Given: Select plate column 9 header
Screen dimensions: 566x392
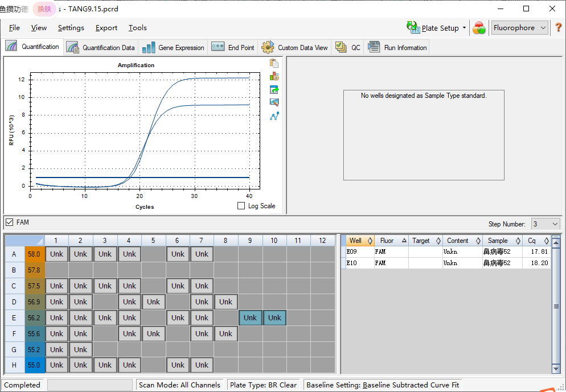Looking at the screenshot, I should (250, 241).
